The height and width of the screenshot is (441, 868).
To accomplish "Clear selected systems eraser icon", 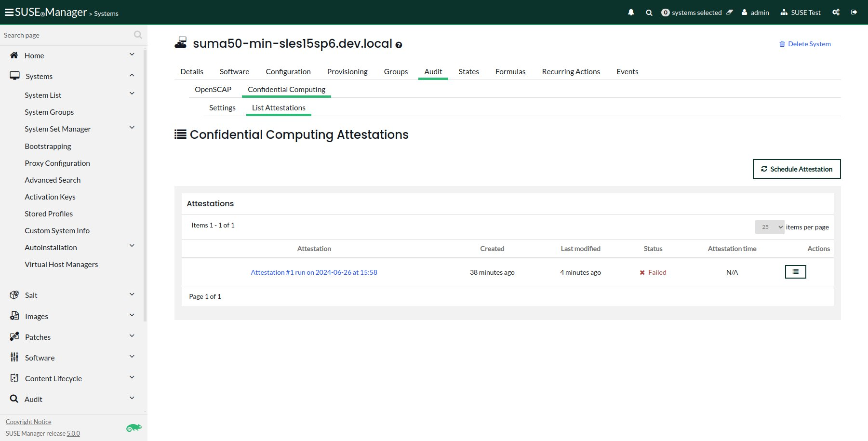I will pos(730,13).
